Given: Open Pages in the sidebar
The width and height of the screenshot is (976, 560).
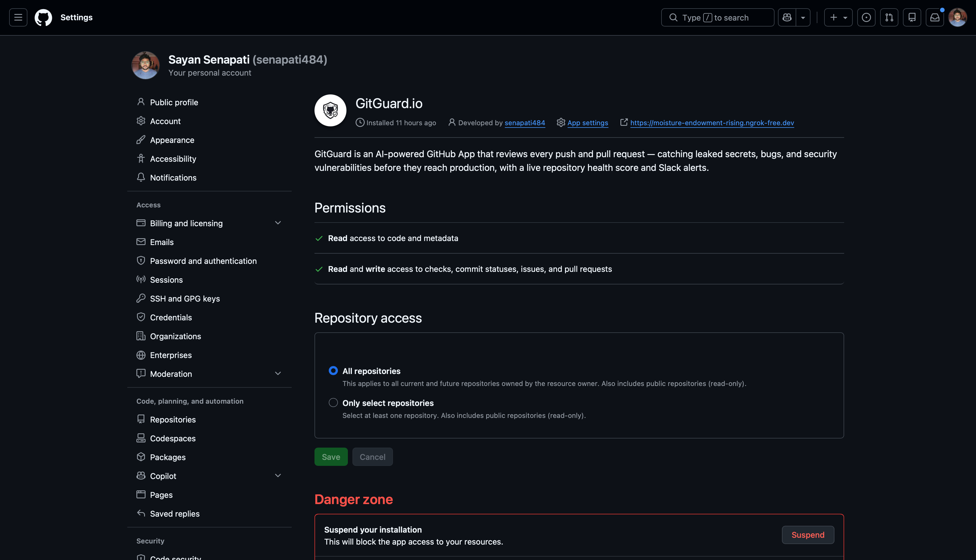Looking at the screenshot, I should 209,495.
